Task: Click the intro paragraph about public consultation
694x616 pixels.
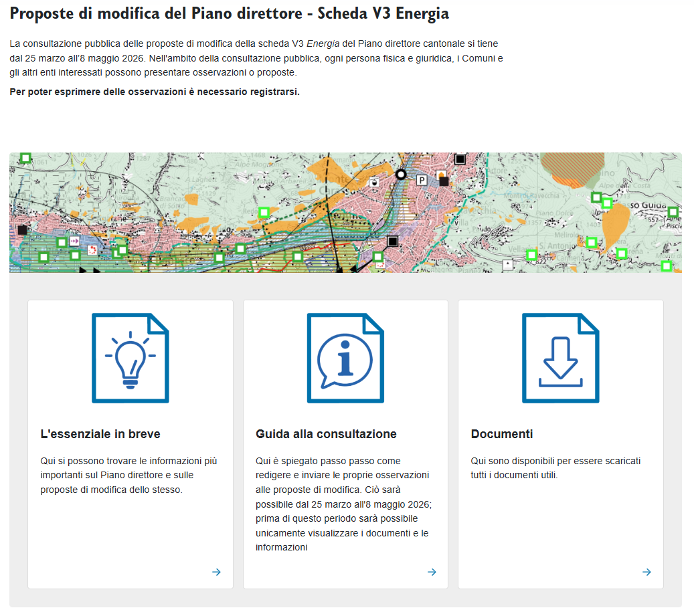Action: pyautogui.click(x=256, y=58)
